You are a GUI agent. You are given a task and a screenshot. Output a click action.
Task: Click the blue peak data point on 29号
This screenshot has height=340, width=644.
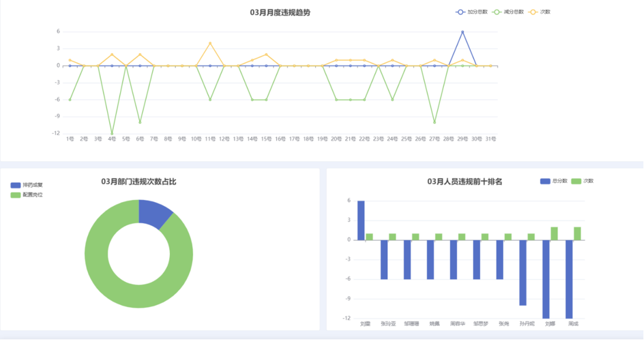(462, 32)
